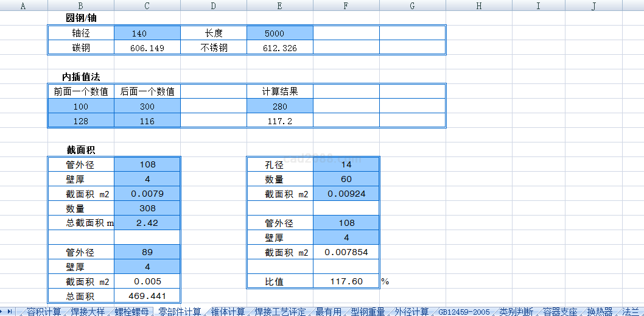Click the 轴径 value cell containing 140
This screenshot has width=644, height=316.
[147, 33]
